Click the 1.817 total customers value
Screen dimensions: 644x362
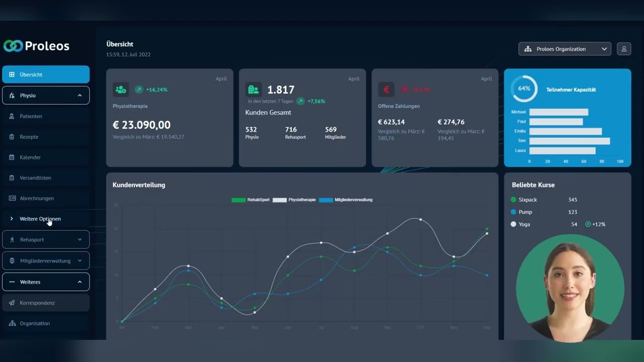pos(281,89)
